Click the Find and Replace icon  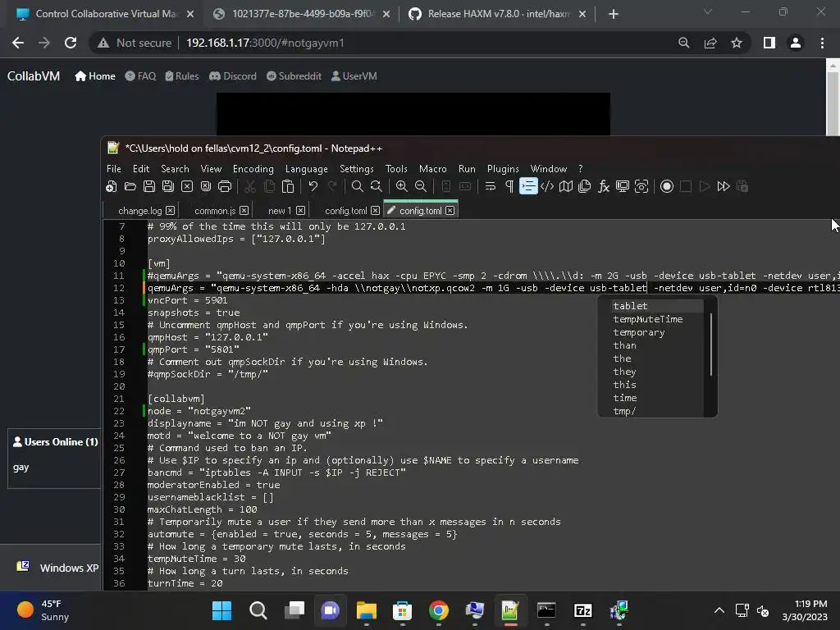click(376, 186)
